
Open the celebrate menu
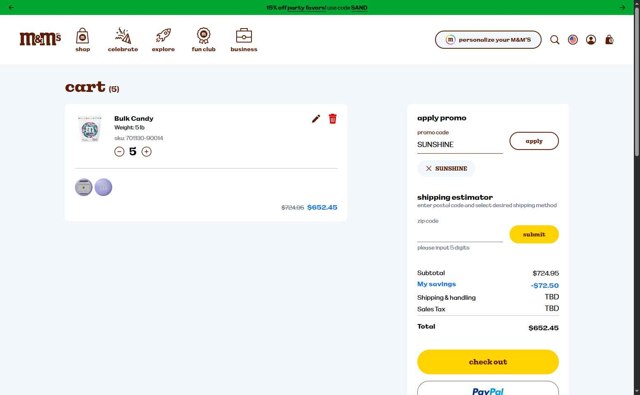click(x=123, y=40)
